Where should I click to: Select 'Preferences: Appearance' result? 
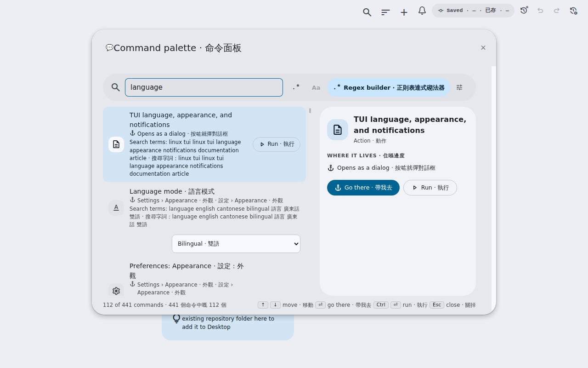pyautogui.click(x=204, y=279)
